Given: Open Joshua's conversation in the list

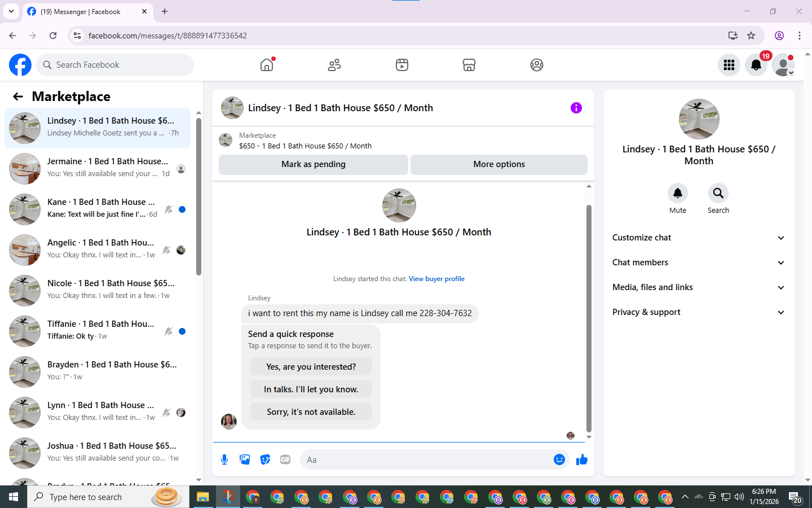Looking at the screenshot, I should tap(98, 453).
